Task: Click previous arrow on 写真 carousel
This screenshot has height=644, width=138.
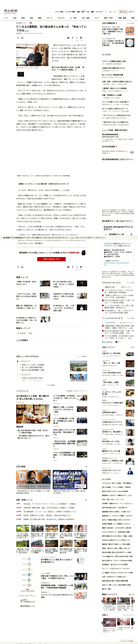Action: point(103,623)
